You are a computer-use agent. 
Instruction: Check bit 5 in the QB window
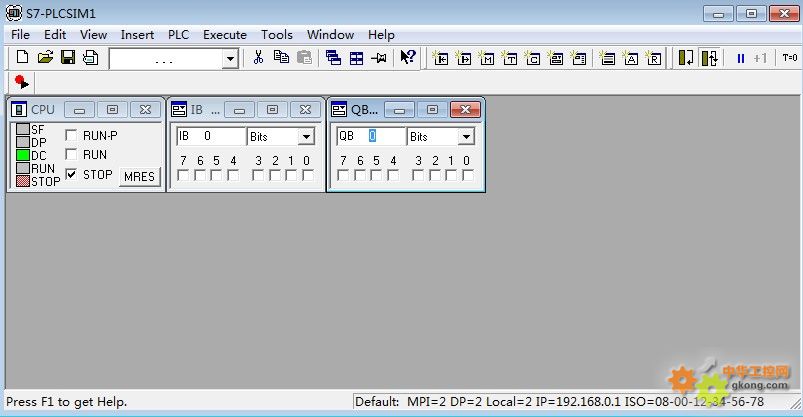point(376,175)
